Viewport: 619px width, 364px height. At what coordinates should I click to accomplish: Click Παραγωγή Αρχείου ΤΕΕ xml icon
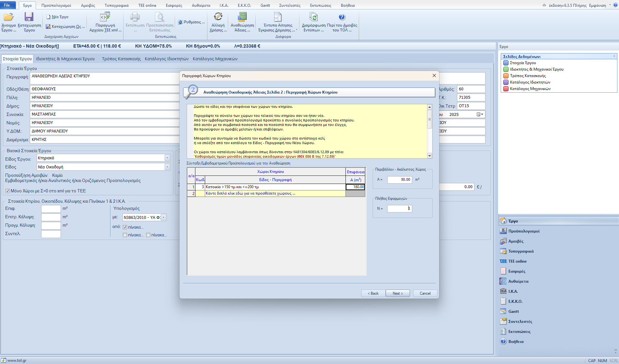[105, 17]
